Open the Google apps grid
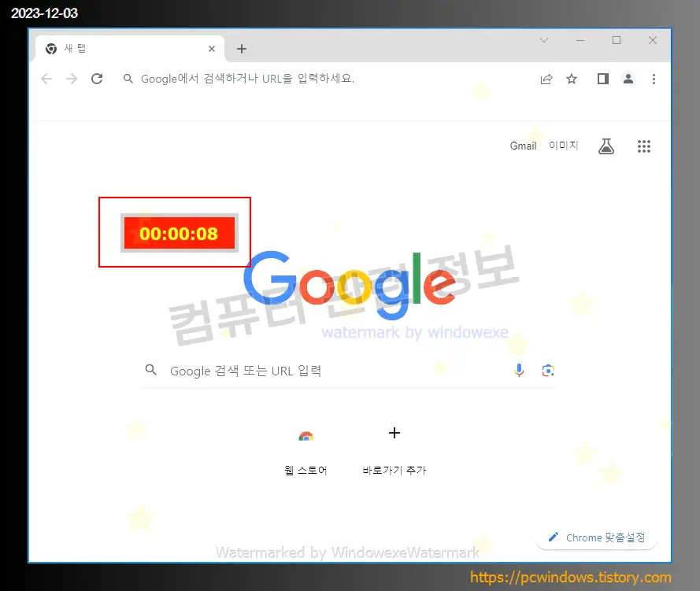This screenshot has height=591, width=700. [x=644, y=146]
